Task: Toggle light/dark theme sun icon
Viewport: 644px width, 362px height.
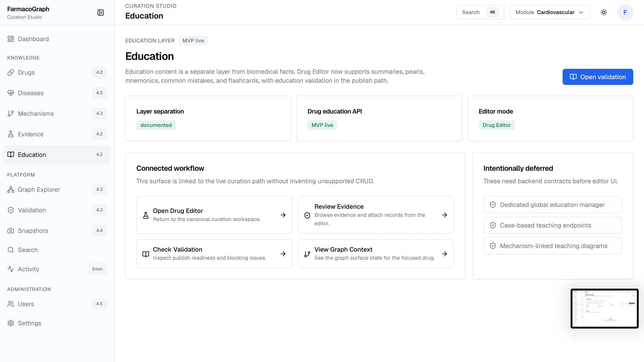Action: point(604,12)
